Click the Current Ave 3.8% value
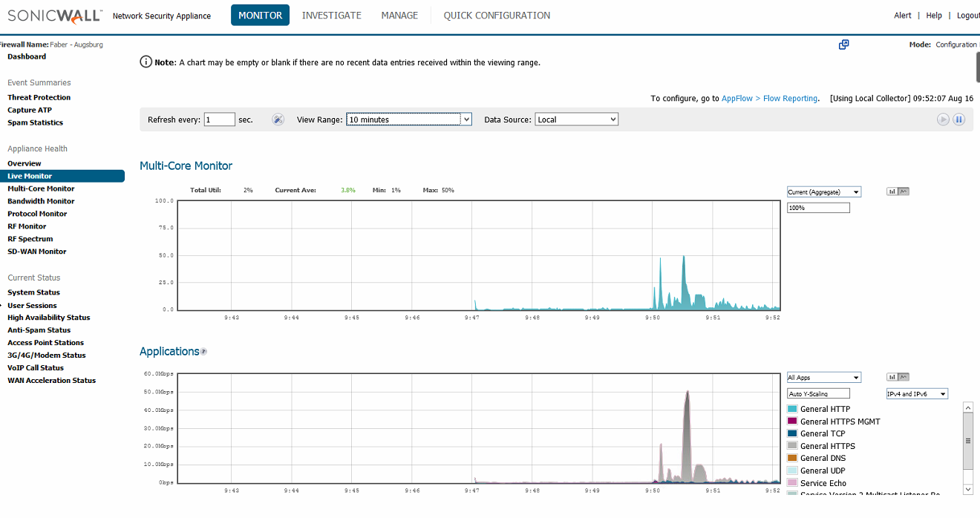This screenshot has height=518, width=980. click(348, 191)
